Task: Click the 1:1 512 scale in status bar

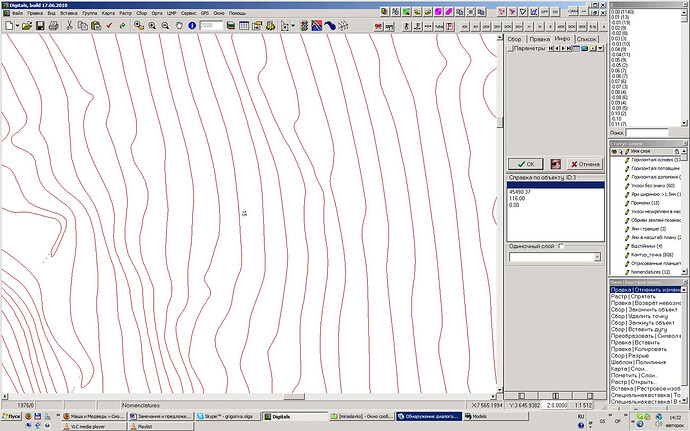Action: [583, 405]
